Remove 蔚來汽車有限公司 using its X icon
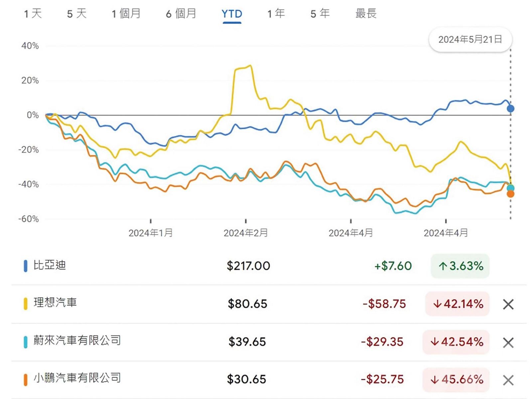532x399 pixels. pos(508,342)
